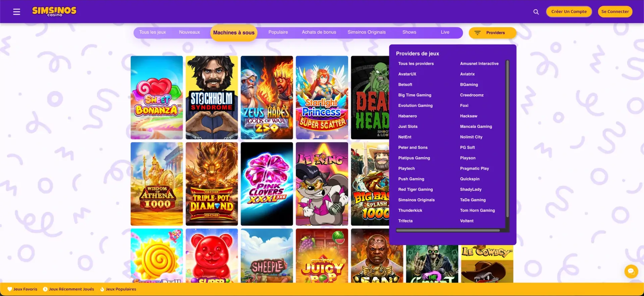Switch to Live tab
The height and width of the screenshot is (296, 644).
tap(445, 32)
